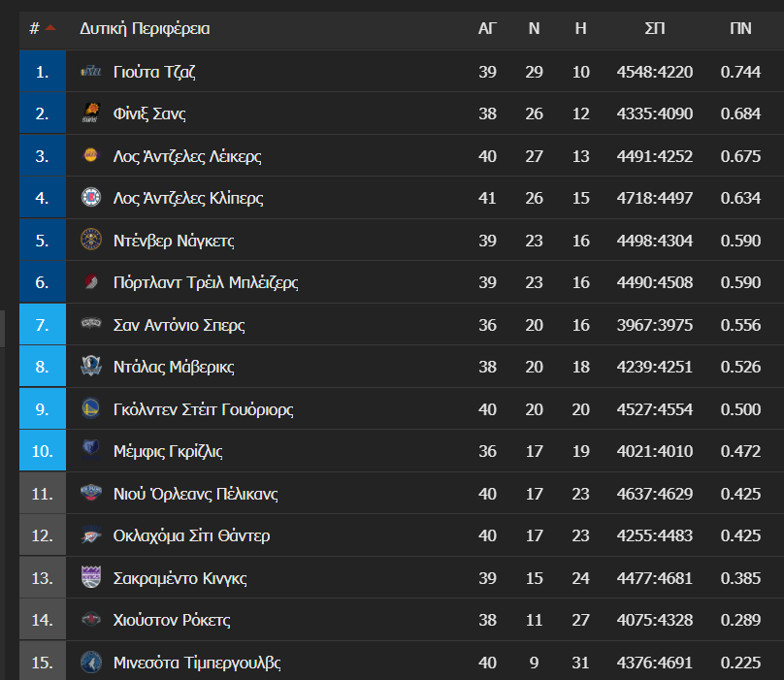
Task: Click the Phoenix Suns logo icon
Action: click(91, 113)
